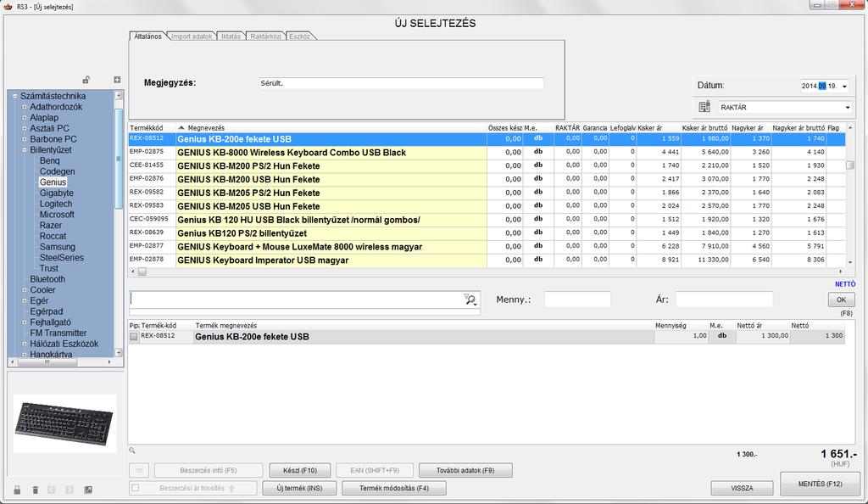Expand the Asztali PC tree node
The width and height of the screenshot is (868, 504).
tap(25, 128)
